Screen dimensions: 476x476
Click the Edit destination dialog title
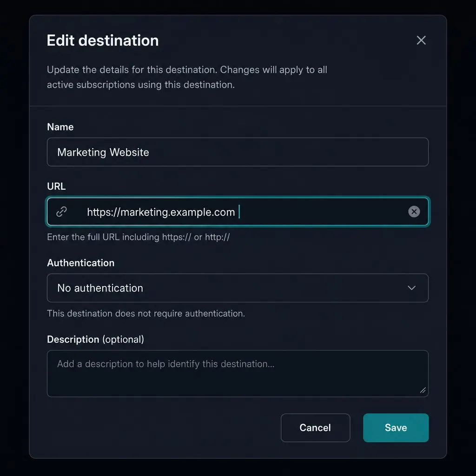pyautogui.click(x=103, y=40)
